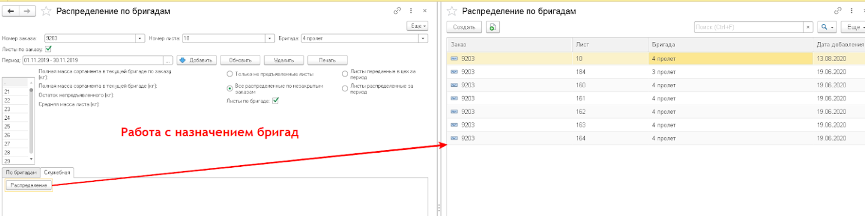Clear search field with the x icon
The height and width of the screenshot is (216, 868).
click(x=808, y=27)
